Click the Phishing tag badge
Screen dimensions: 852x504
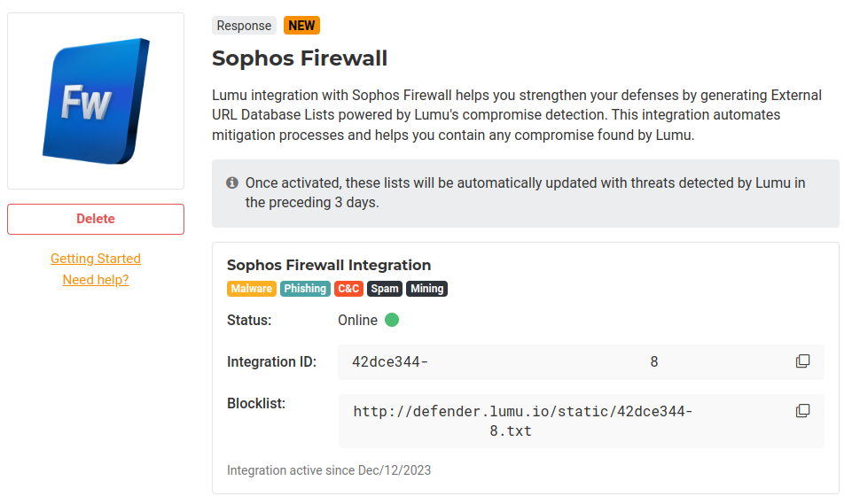point(305,289)
